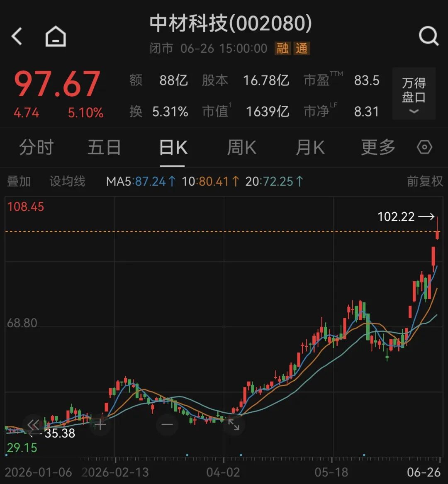Switch to 月K tab
This screenshot has height=484, width=448.
(x=310, y=147)
